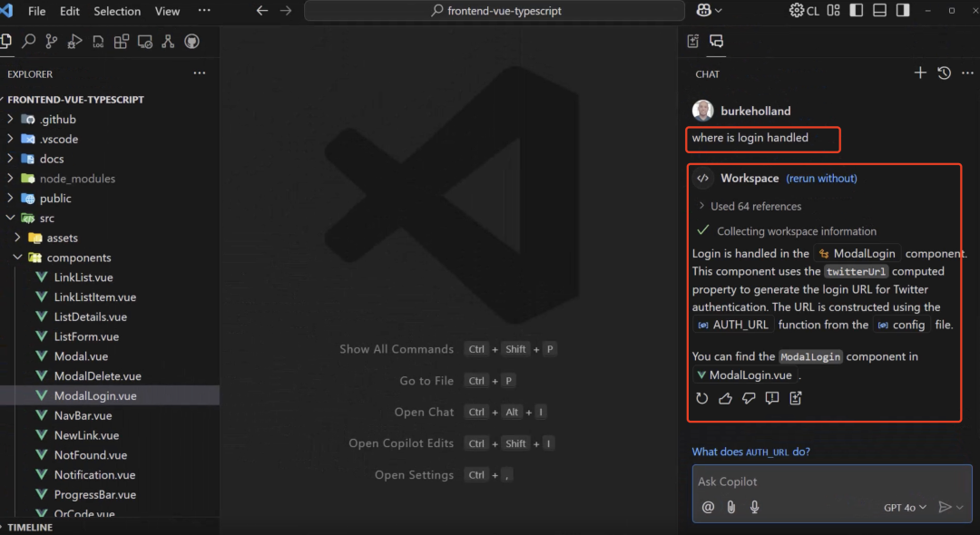
Task: Open the Extensions view icon
Action: [x=122, y=41]
